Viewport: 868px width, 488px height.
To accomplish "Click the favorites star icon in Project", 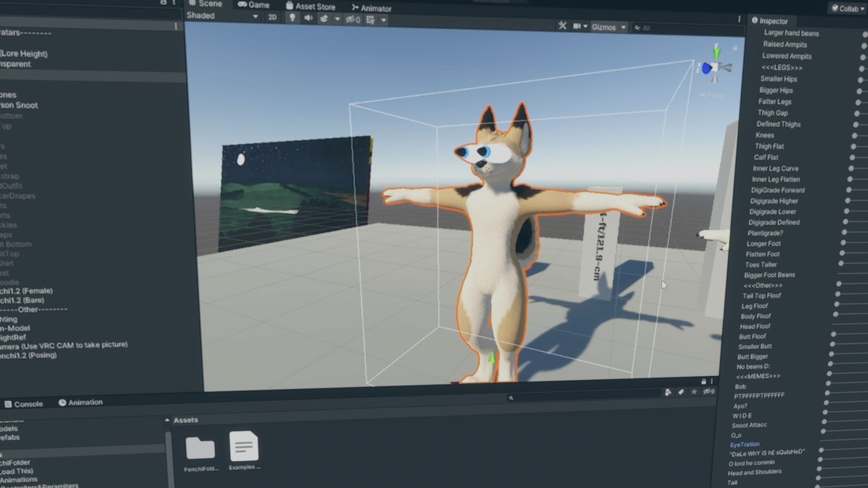I will pos(694,392).
